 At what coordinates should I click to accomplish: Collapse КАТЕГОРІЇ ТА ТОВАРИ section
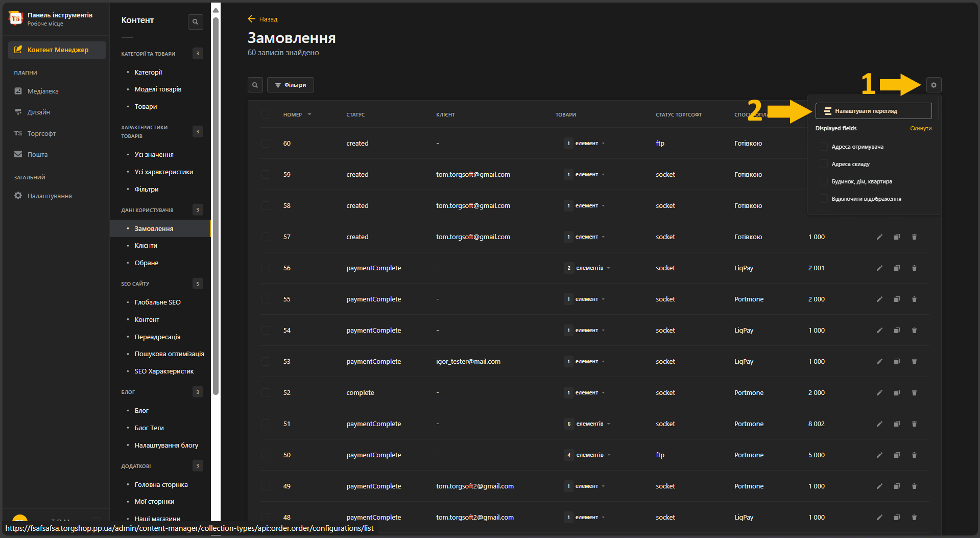[x=161, y=54]
